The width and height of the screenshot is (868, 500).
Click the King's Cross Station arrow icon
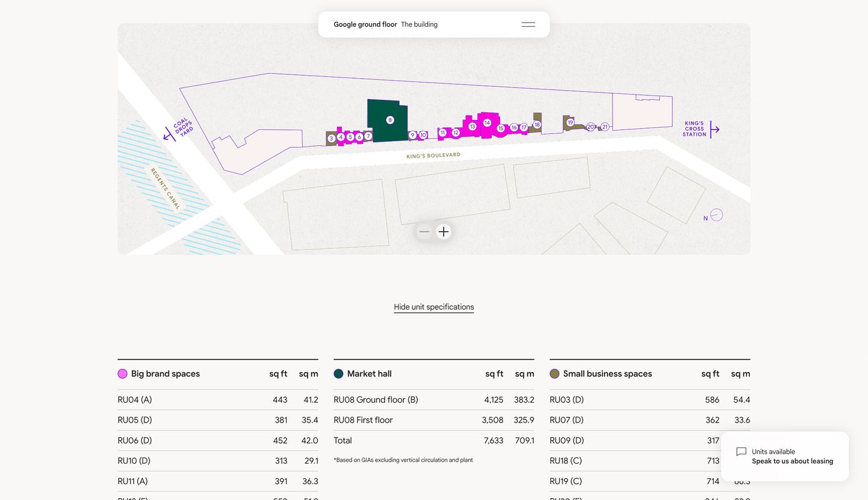point(715,129)
